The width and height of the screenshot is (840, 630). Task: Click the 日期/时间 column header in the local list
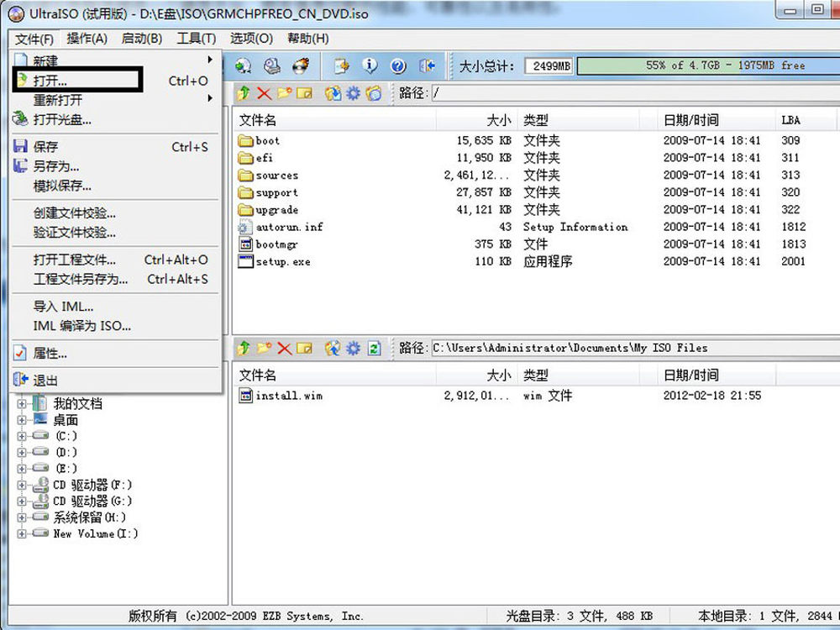(x=690, y=375)
